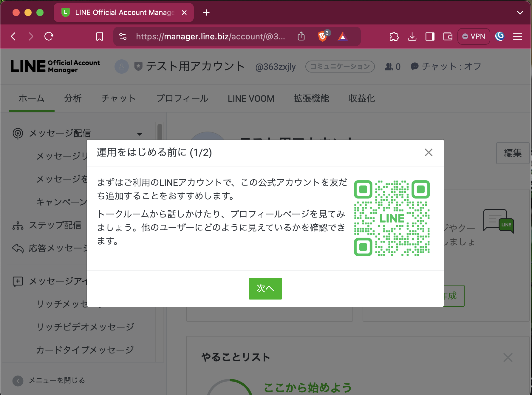Click the account avatar icon
The width and height of the screenshot is (532, 395).
[x=122, y=66]
